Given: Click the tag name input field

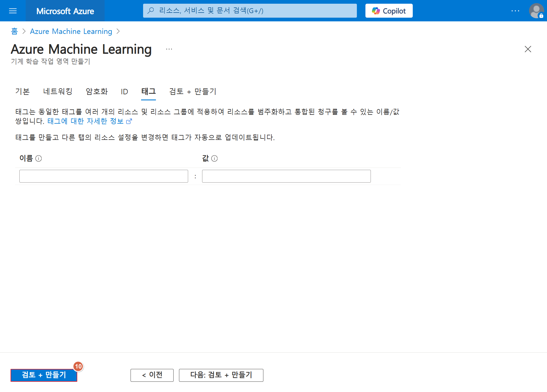Looking at the screenshot, I should pyautogui.click(x=104, y=176).
